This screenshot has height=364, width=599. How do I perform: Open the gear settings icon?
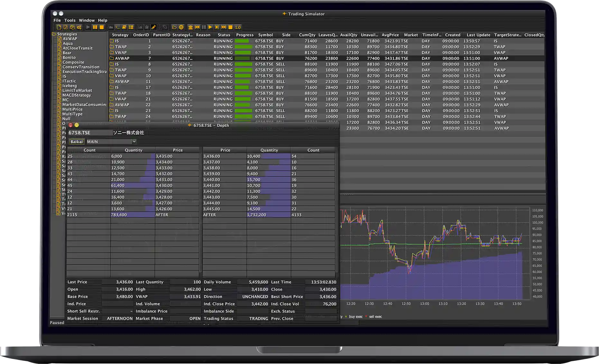tap(79, 27)
